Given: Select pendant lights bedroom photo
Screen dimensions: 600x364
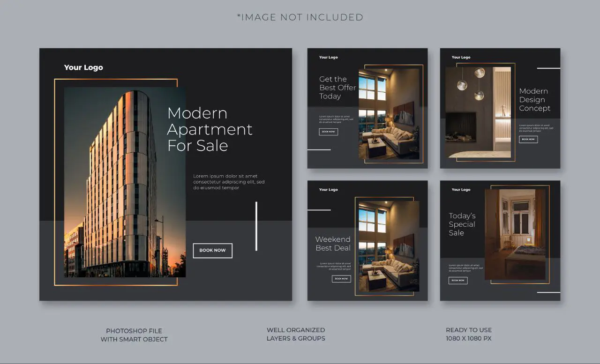Looking at the screenshot, I should [478, 112].
